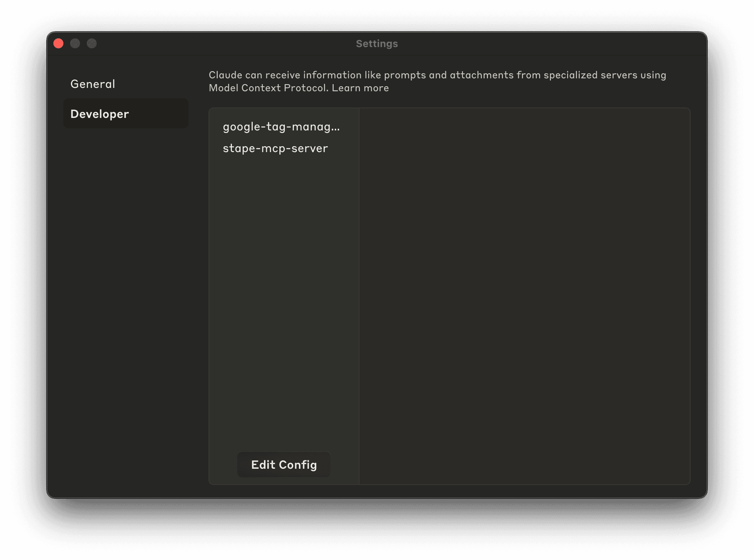This screenshot has height=560, width=754.
Task: Click the red close traffic-light button
Action: point(59,43)
